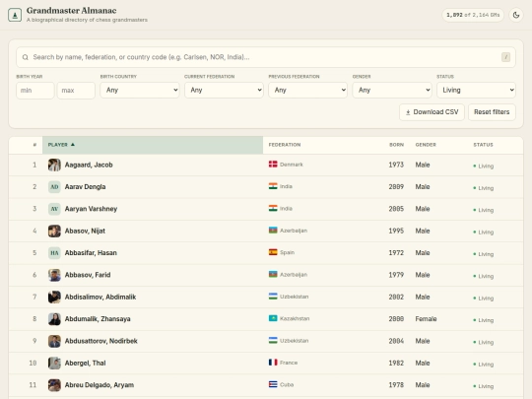
Task: Click the Female gender cell for Abdumalik
Action: 426,319
